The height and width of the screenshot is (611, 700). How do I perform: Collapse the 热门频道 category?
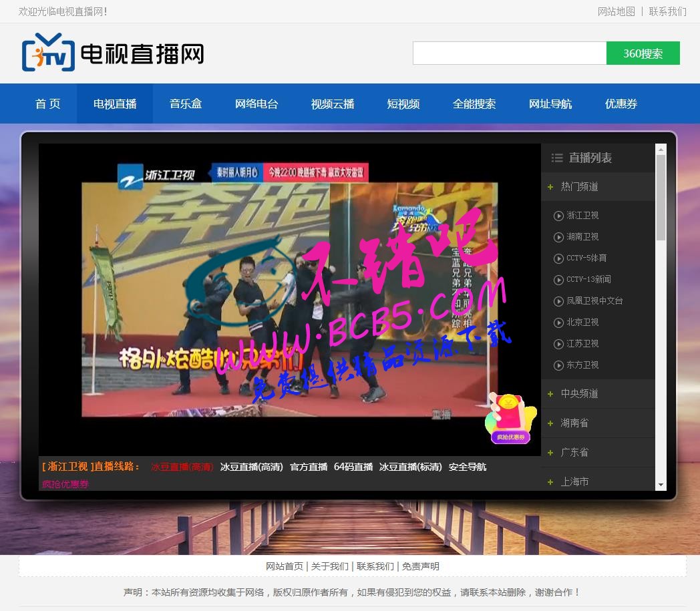pyautogui.click(x=598, y=186)
